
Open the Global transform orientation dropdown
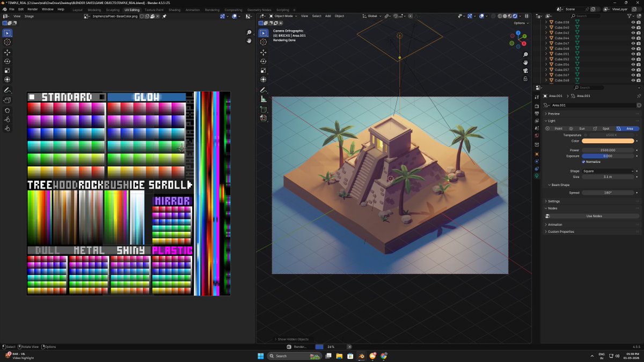371,16
